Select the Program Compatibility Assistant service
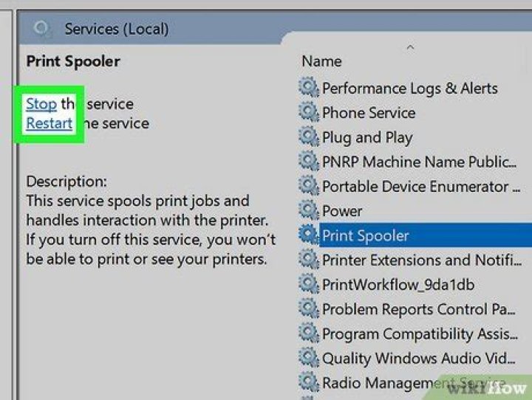Viewport: 532px width, 400px height. coord(418,334)
